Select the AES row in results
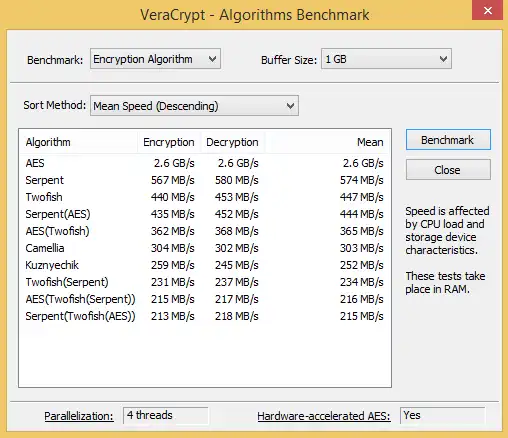This screenshot has height=438, width=508. pos(204,163)
